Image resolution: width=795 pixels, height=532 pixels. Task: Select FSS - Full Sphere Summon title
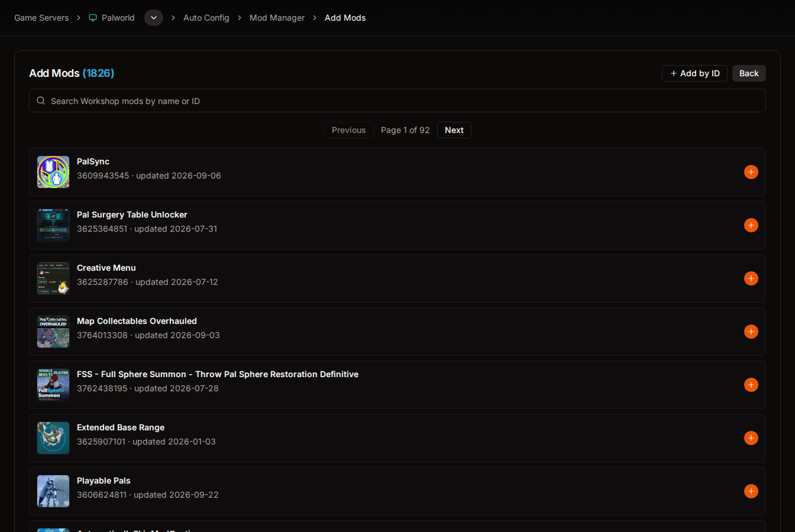pos(218,374)
